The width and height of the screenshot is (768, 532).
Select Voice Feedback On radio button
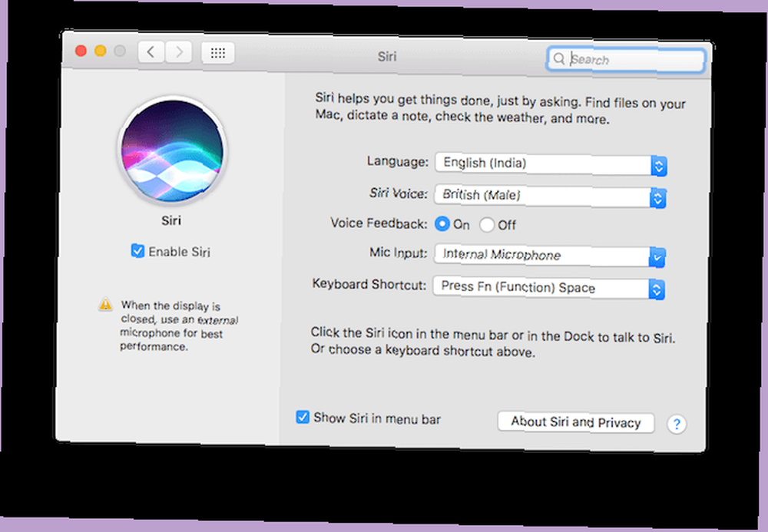coord(442,223)
